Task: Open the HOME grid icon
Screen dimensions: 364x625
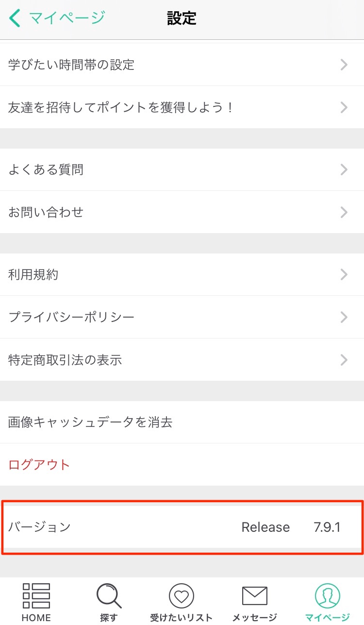Action: (x=36, y=595)
